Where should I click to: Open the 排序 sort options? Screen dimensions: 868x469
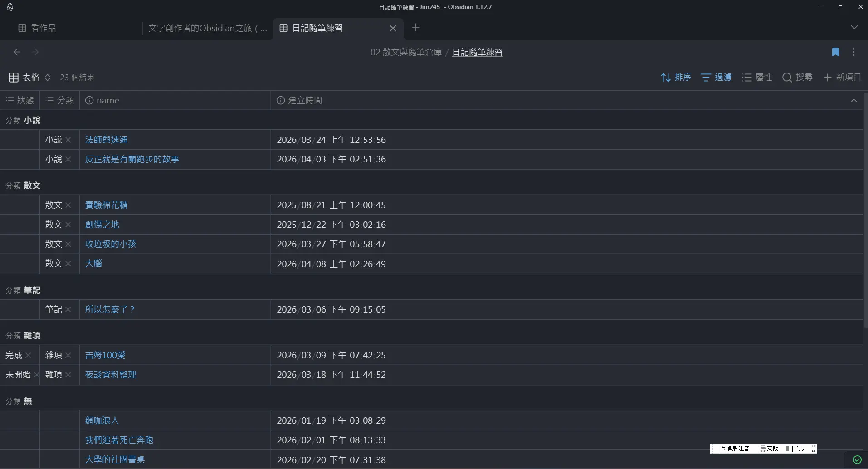click(676, 78)
